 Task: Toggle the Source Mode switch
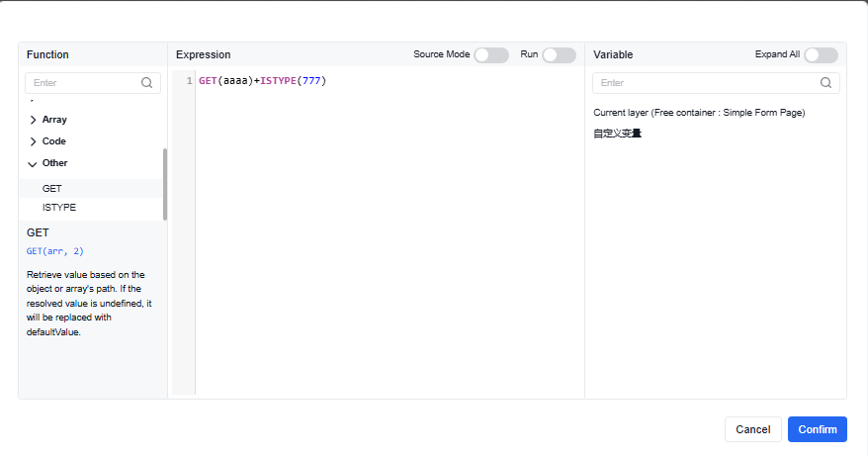[x=491, y=55]
